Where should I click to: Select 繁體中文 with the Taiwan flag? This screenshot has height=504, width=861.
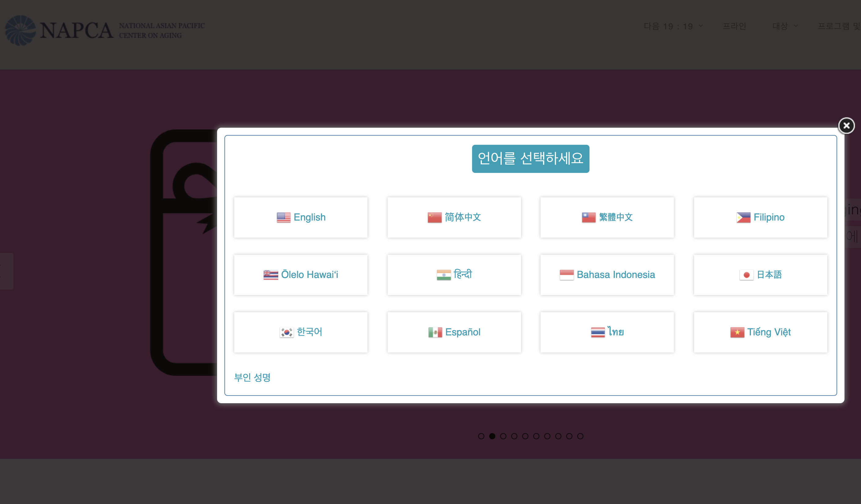point(607,217)
